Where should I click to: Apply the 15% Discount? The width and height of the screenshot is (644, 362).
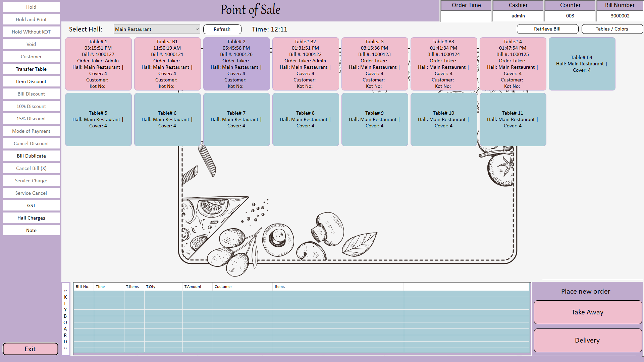pos(32,119)
